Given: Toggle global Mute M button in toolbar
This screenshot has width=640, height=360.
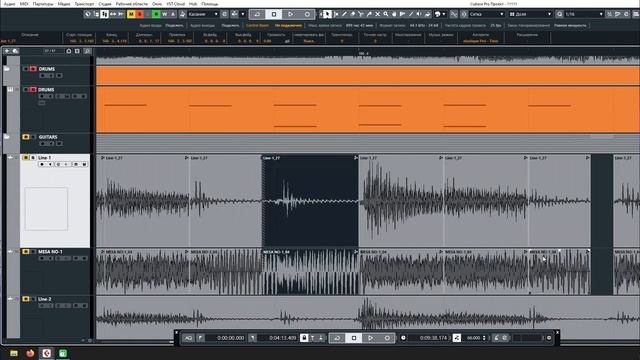Looking at the screenshot, I should (131, 14).
